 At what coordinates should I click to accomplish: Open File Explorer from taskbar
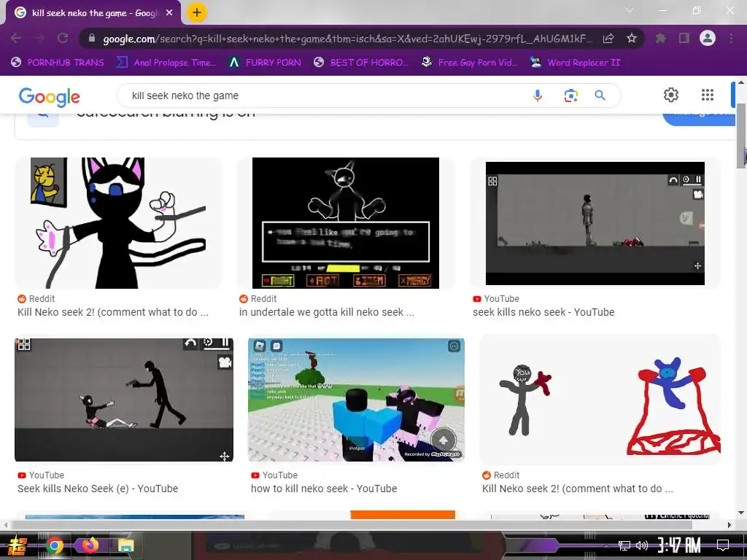[125, 545]
